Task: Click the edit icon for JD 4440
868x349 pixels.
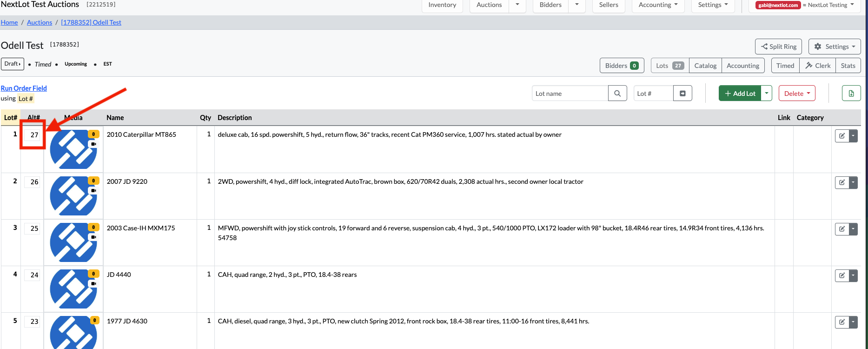Action: coord(842,275)
